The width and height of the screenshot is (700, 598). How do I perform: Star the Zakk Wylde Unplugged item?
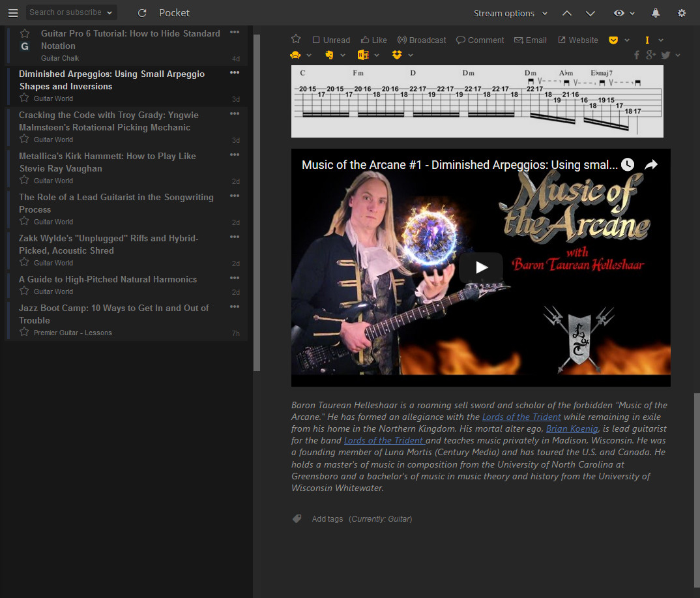[24, 262]
